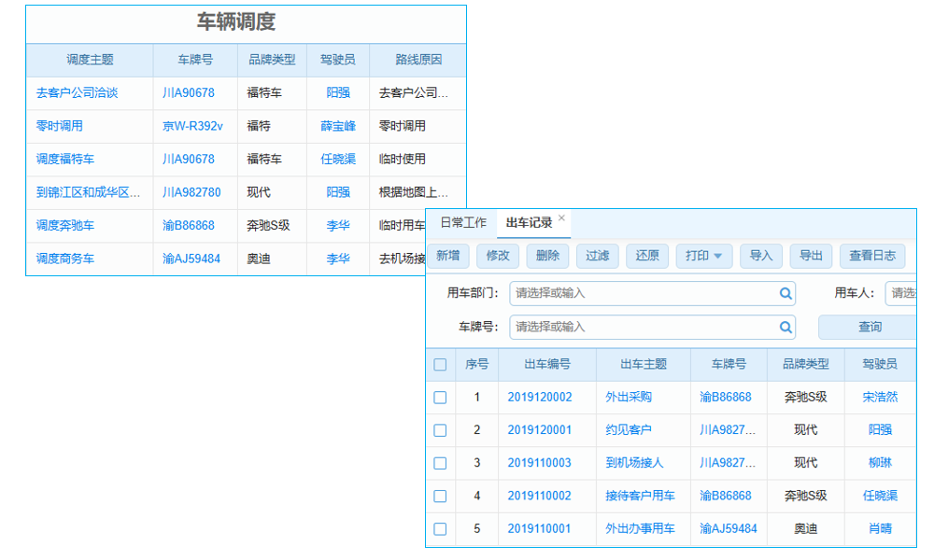Screen dimensions: 934x560
Task: Click the 新增 (New) toolbar button
Action: pyautogui.click(x=448, y=256)
